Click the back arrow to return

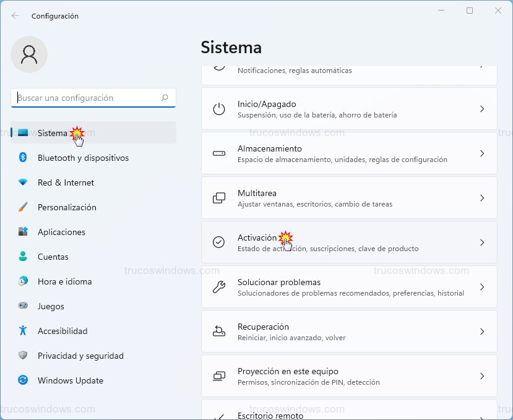(x=15, y=16)
